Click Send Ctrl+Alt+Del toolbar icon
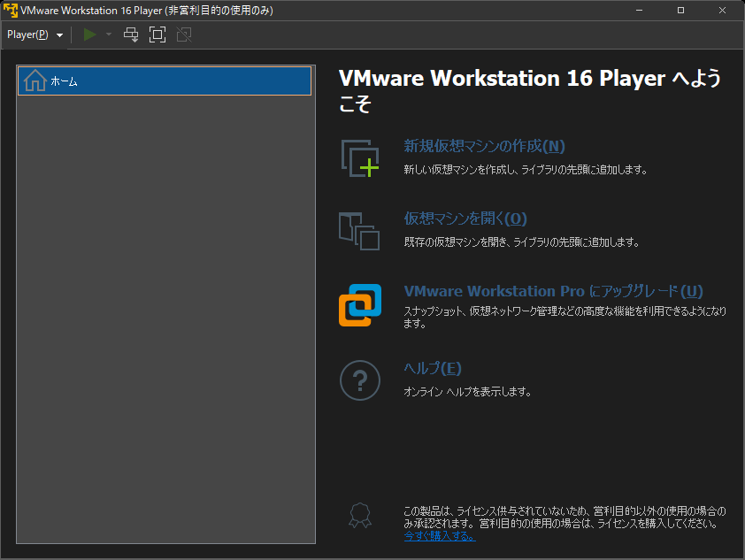Image resolution: width=745 pixels, height=560 pixels. coord(131,35)
